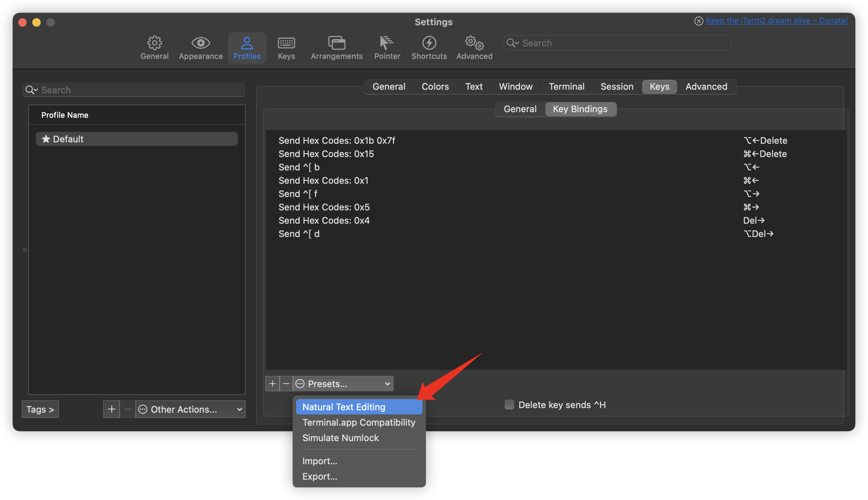Viewport: 868px width, 500px height.
Task: Dismiss the donate banner X icon
Action: pos(699,21)
